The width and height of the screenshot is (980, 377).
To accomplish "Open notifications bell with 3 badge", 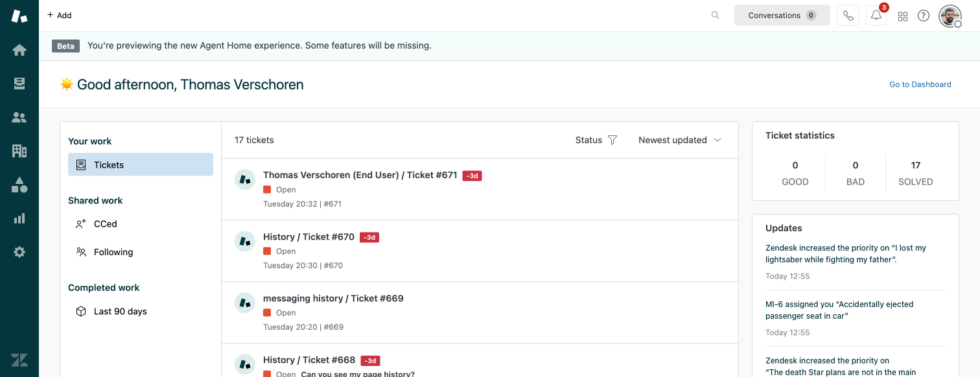I will coord(876,16).
